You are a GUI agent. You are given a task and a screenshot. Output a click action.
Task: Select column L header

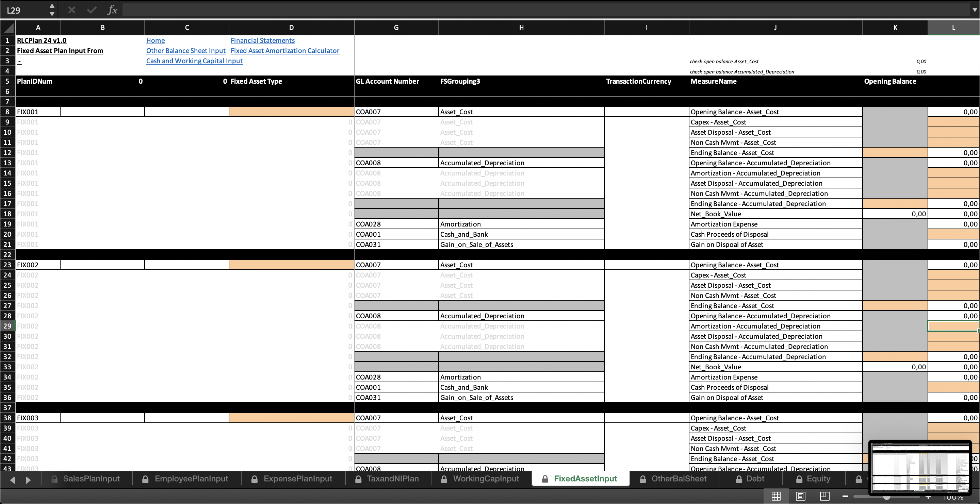953,27
